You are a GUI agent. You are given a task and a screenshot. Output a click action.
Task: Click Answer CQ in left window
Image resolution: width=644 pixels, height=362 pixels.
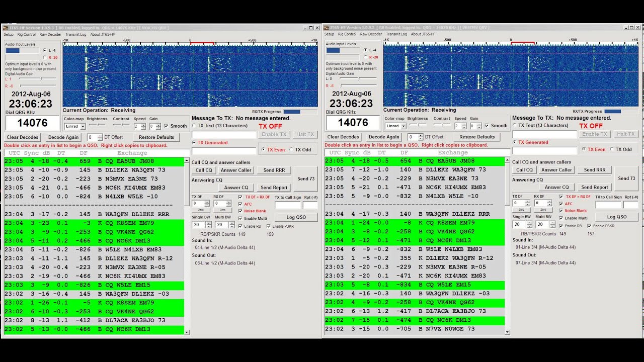pos(236,188)
